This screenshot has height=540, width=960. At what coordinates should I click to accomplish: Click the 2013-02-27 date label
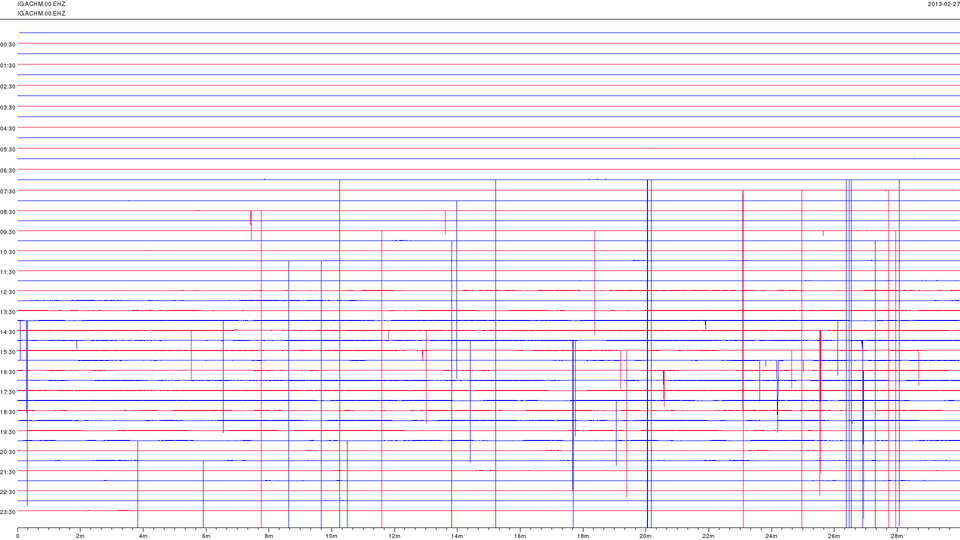pos(943,4)
